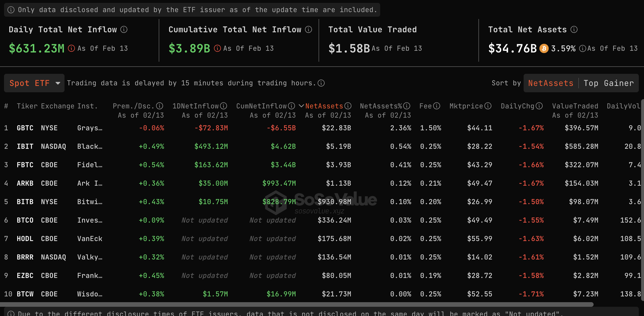Click info icon beside Cumulative Total Net Inflow
The height and width of the screenshot is (316, 644).
tap(308, 29)
